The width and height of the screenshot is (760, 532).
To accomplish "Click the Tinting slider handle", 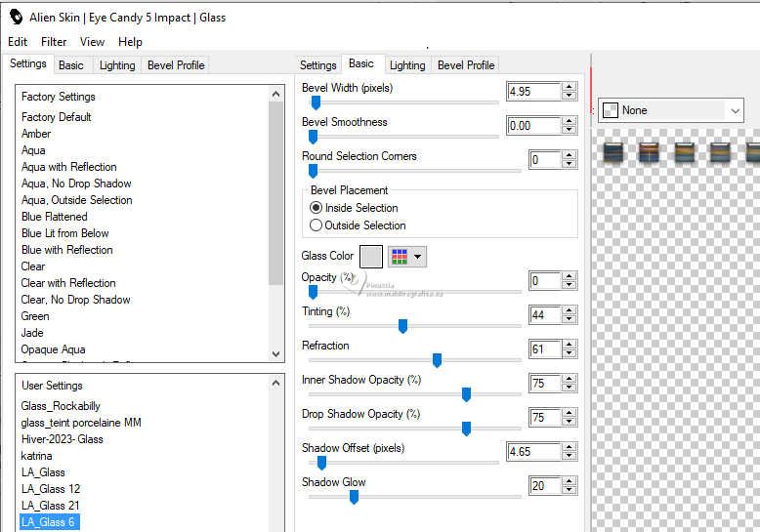I will coord(402,327).
